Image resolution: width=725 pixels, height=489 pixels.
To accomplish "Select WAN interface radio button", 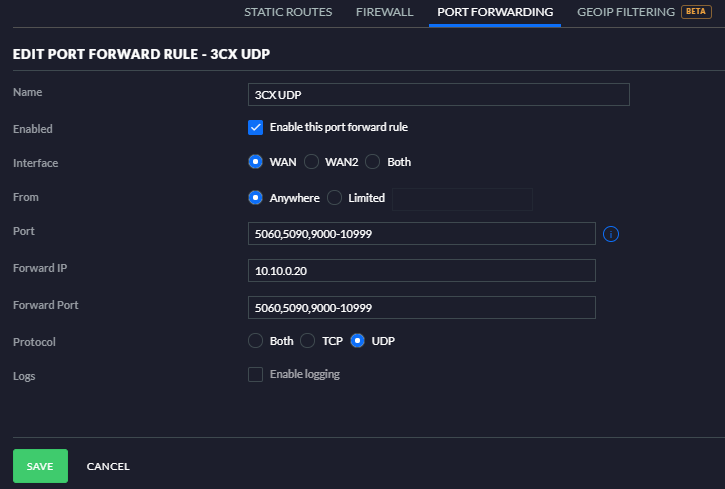I will click(255, 162).
